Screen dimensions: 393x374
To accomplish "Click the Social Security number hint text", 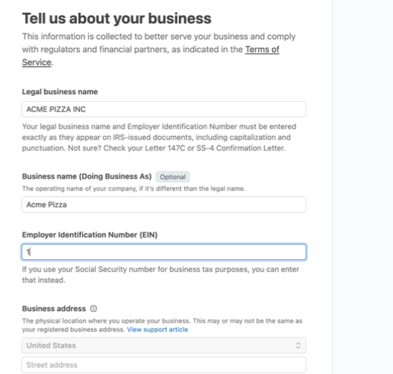I will pyautogui.click(x=160, y=275).
